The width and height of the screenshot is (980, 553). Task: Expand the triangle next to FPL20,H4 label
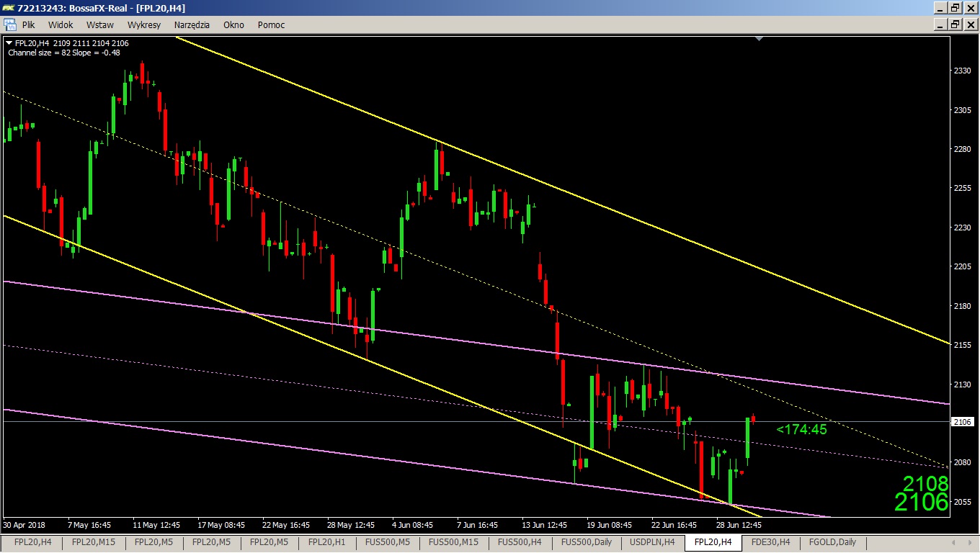point(9,43)
